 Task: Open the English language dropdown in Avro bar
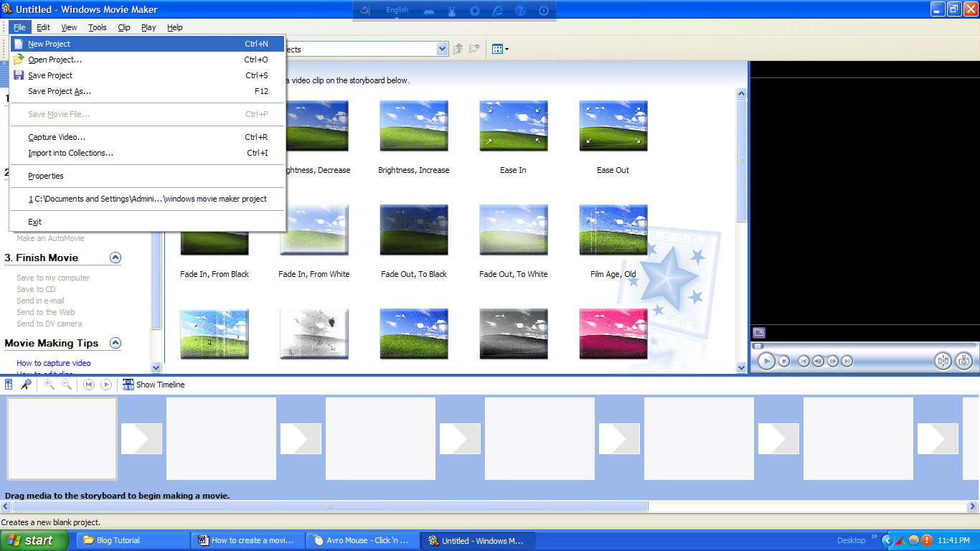tap(397, 11)
